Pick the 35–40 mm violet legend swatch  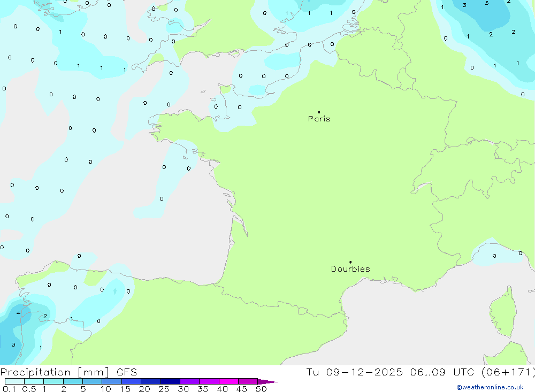click(x=209, y=381)
